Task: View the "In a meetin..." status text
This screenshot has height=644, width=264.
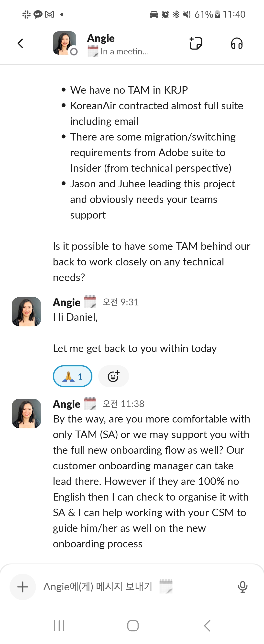Action: [x=124, y=51]
